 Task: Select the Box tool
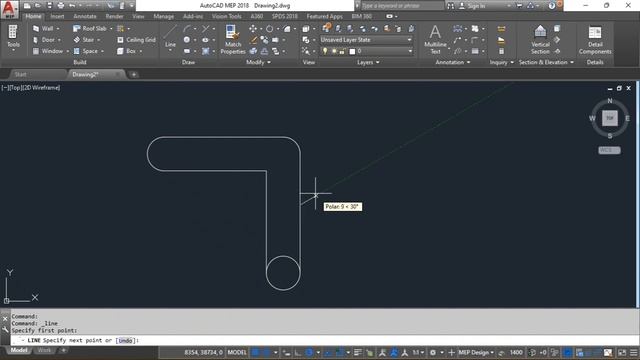point(126,51)
